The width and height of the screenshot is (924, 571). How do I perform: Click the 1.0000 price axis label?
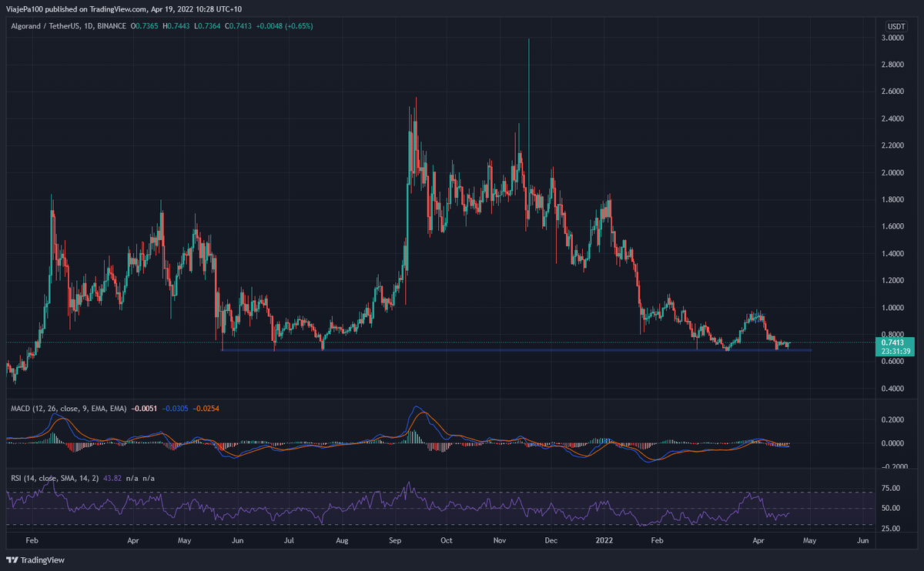click(x=893, y=308)
